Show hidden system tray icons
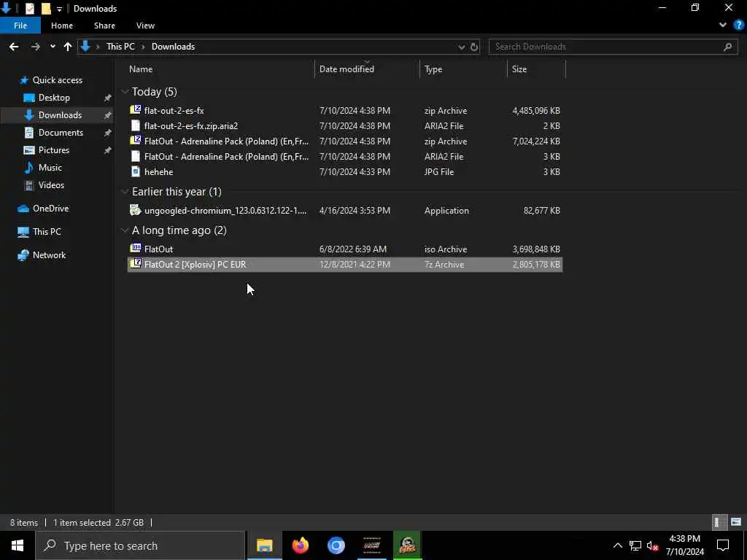This screenshot has height=560, width=747. pos(617,545)
